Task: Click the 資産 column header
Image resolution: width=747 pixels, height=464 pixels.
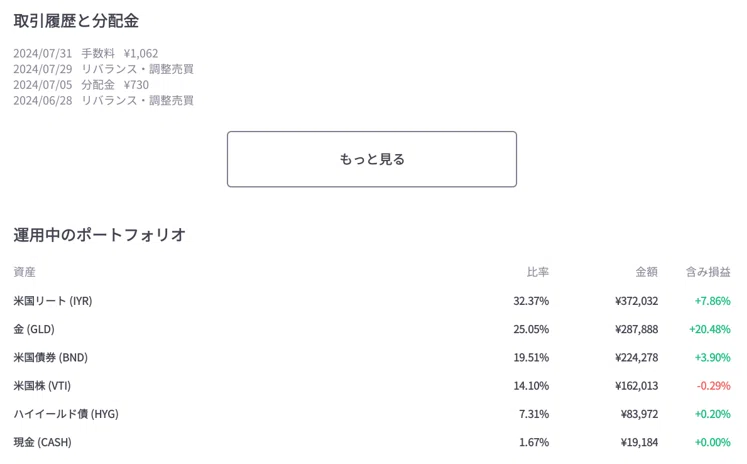Action: (x=24, y=272)
